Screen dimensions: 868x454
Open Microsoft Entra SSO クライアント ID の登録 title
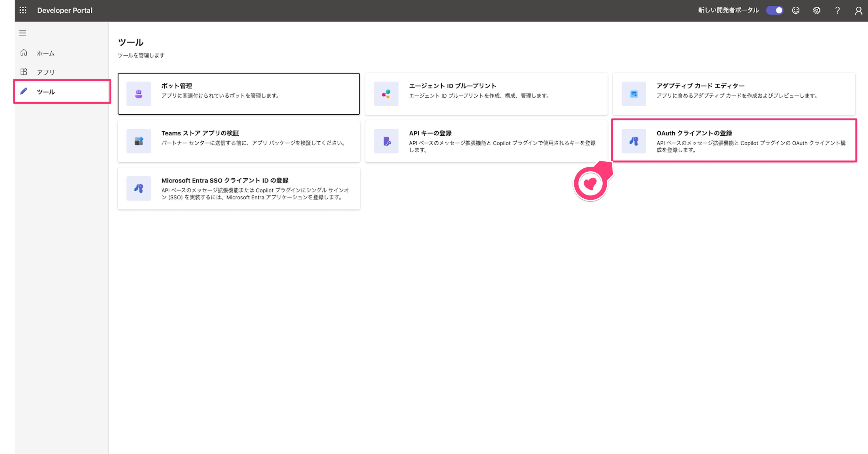click(x=225, y=180)
